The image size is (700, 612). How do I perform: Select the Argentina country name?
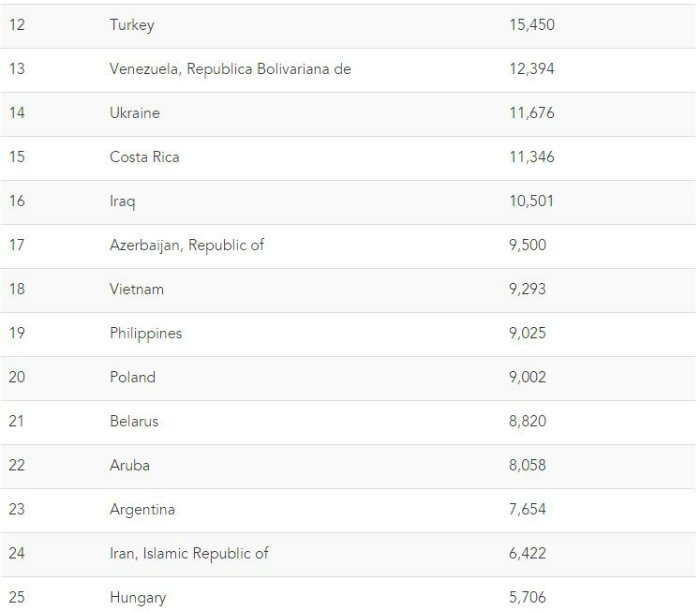142,509
